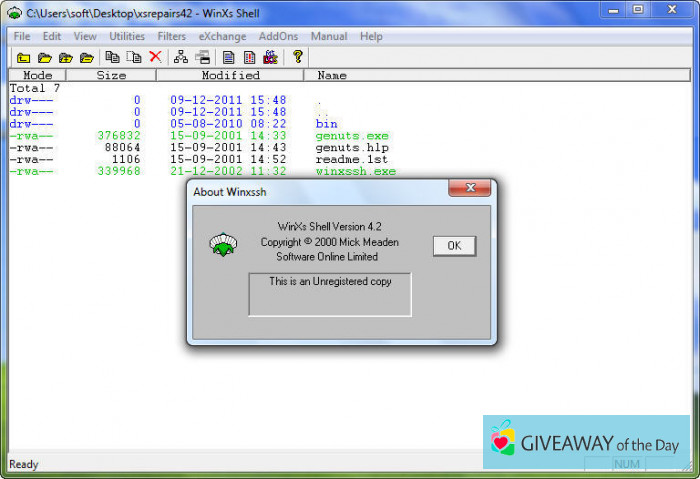This screenshot has width=700, height=479.
Task: Select the bin directory entry
Action: (327, 124)
